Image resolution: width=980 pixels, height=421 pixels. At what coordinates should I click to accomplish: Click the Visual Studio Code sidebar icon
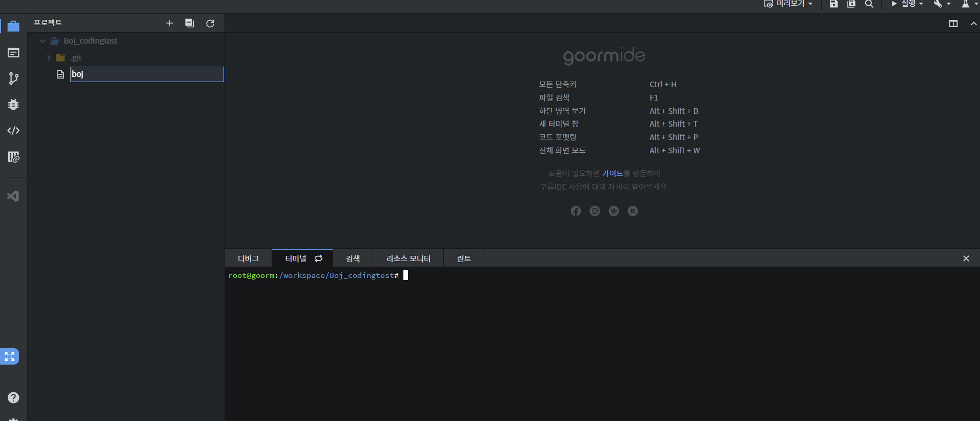(13, 196)
